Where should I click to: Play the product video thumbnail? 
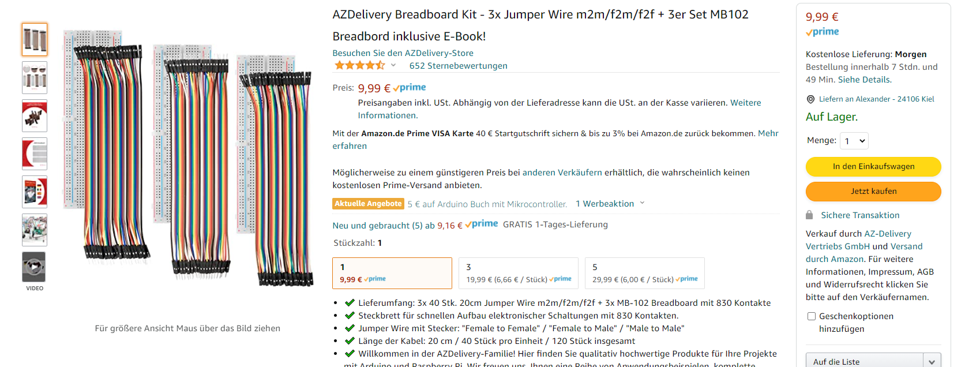[x=34, y=267]
